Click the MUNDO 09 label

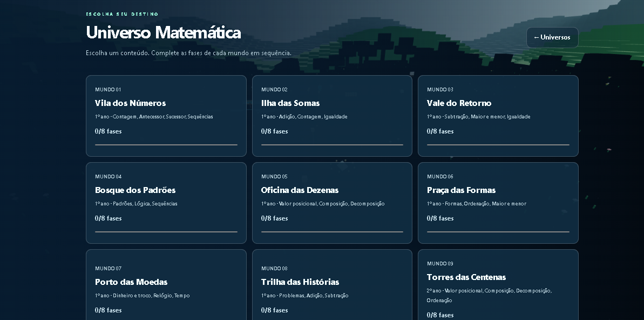[x=440, y=264]
